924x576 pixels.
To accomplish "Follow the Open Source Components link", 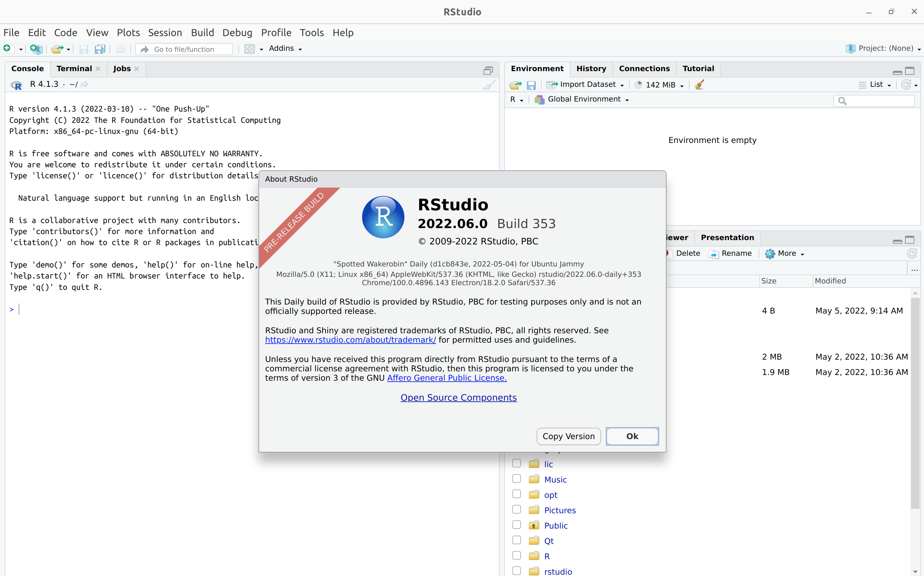I will pyautogui.click(x=458, y=397).
